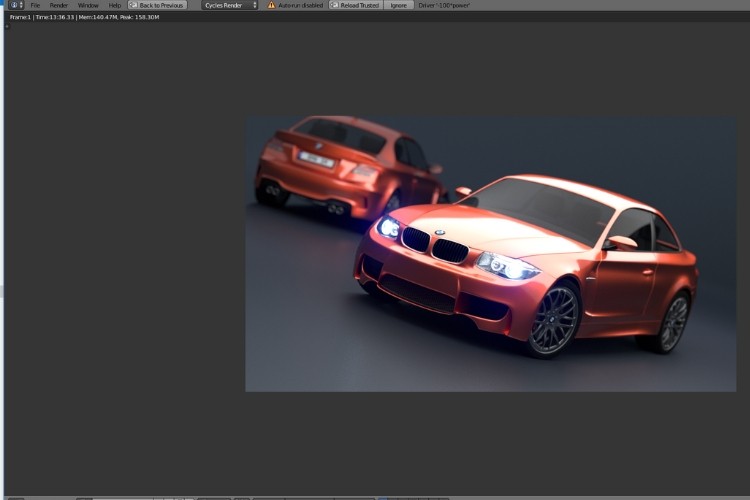Click the Back to Previous button

click(x=157, y=5)
